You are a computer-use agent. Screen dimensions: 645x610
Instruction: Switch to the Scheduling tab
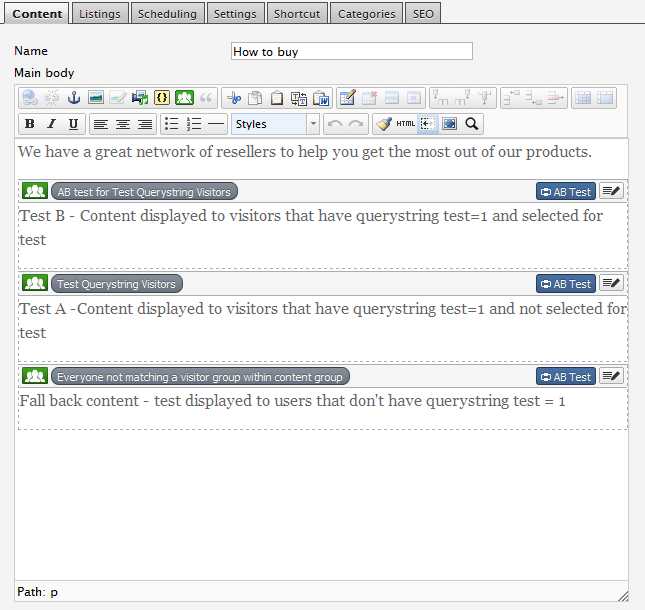[x=168, y=14]
